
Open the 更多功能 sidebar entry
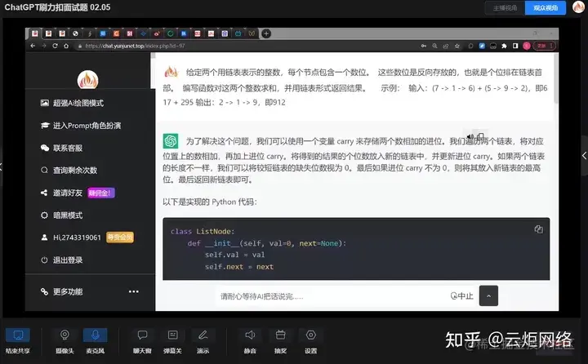[x=61, y=291]
